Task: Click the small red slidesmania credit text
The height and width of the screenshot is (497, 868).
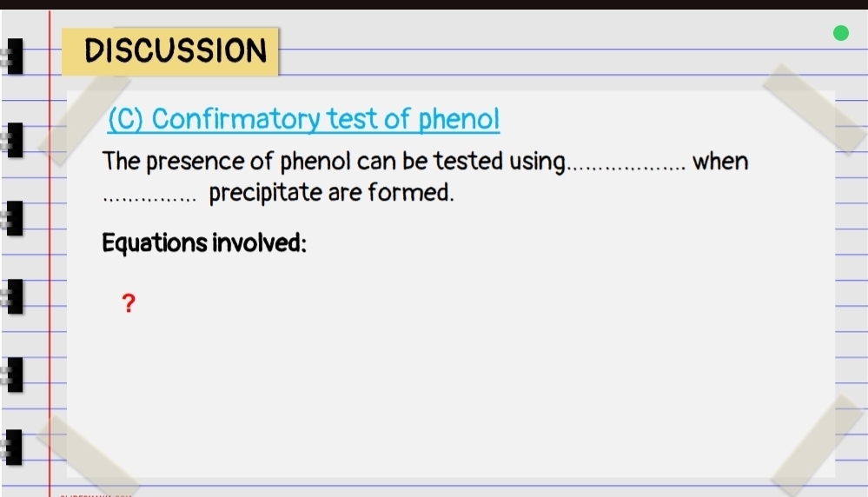Action: click(96, 495)
